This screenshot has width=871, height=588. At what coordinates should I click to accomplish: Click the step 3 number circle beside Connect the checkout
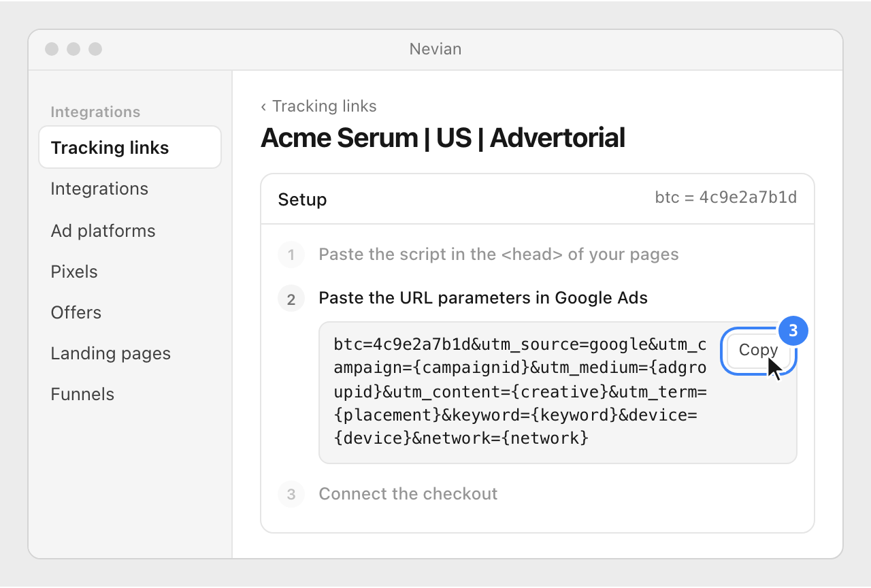291,494
